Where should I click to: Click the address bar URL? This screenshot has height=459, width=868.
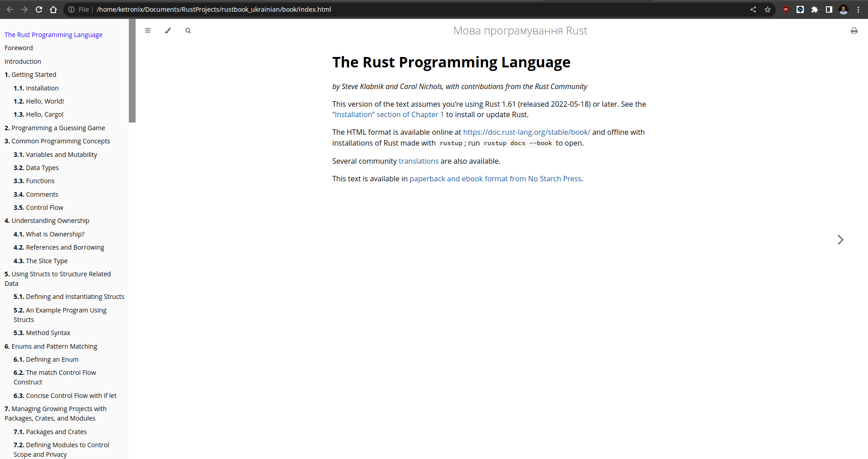pyautogui.click(x=214, y=9)
